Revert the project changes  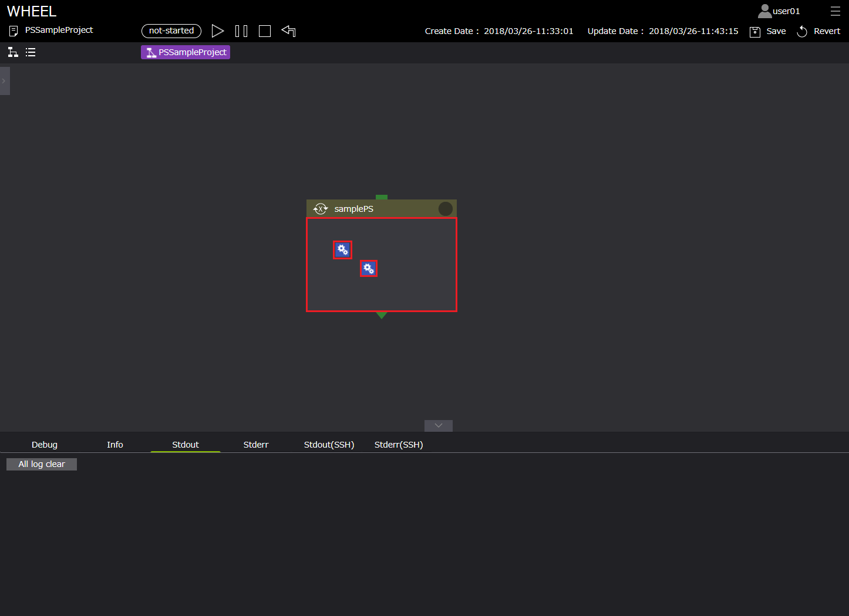point(818,31)
